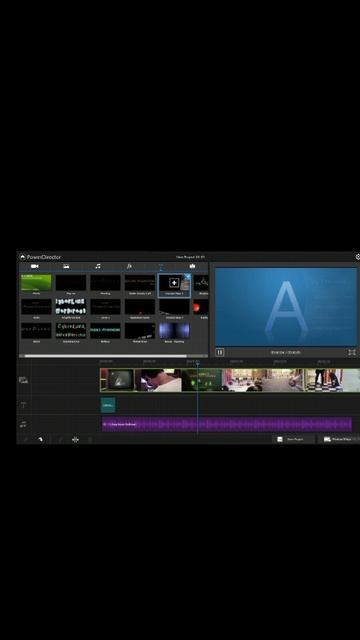
Task: Switch to the selected titles tab
Action: (161, 267)
